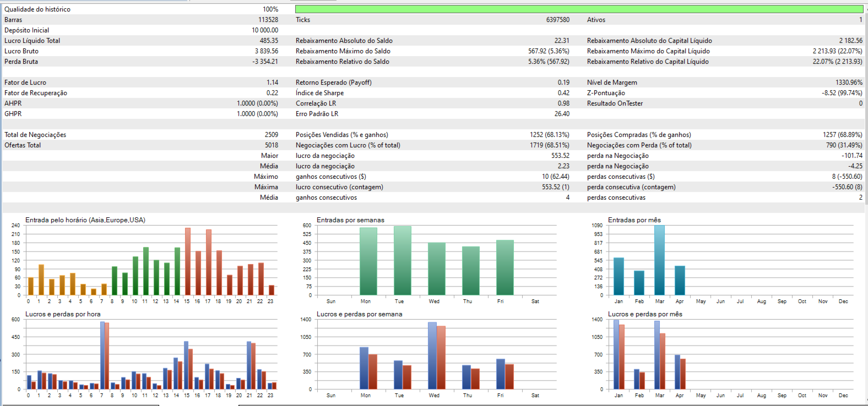Select average profit trade value 2.23
This screenshot has height=406, width=868.
click(x=563, y=166)
